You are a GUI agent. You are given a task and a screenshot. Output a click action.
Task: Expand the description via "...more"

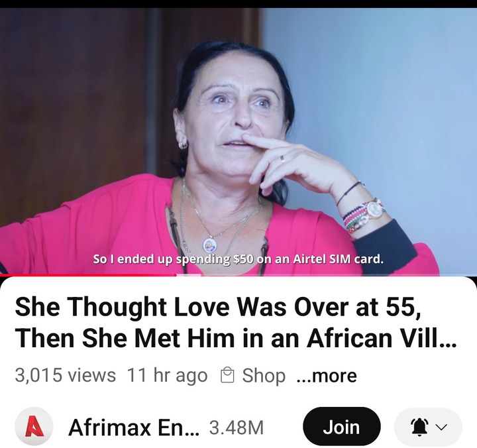(x=327, y=375)
